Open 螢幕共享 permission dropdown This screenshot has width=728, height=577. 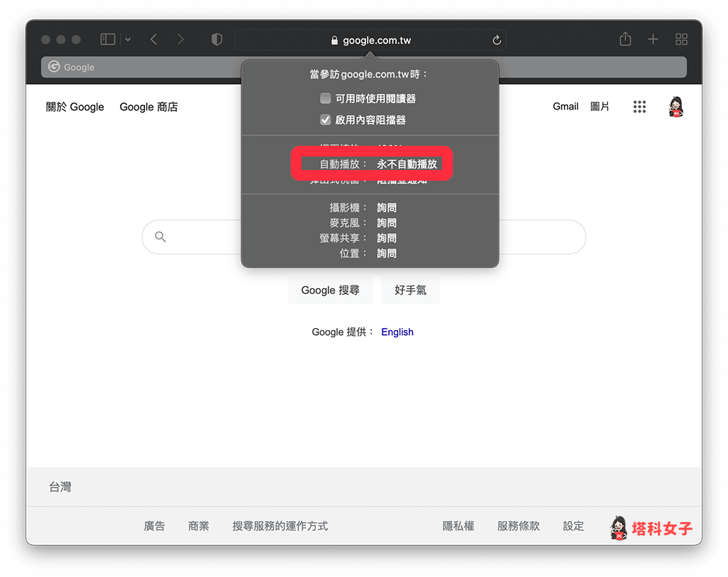(387, 238)
